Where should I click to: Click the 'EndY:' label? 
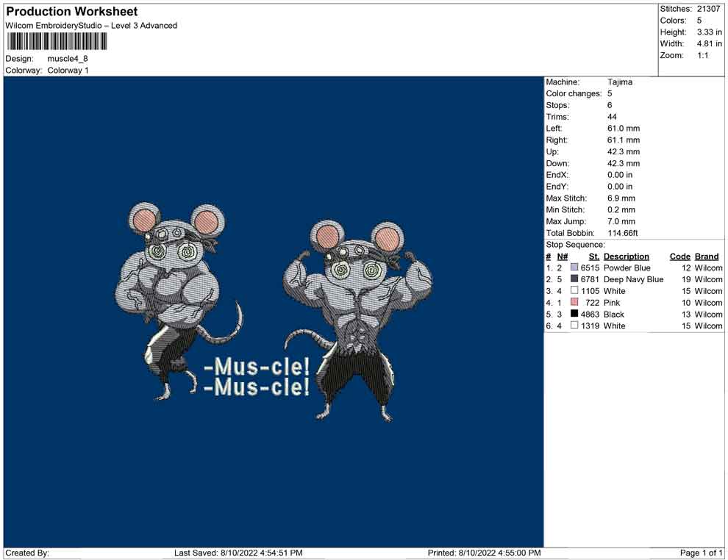[x=557, y=187]
